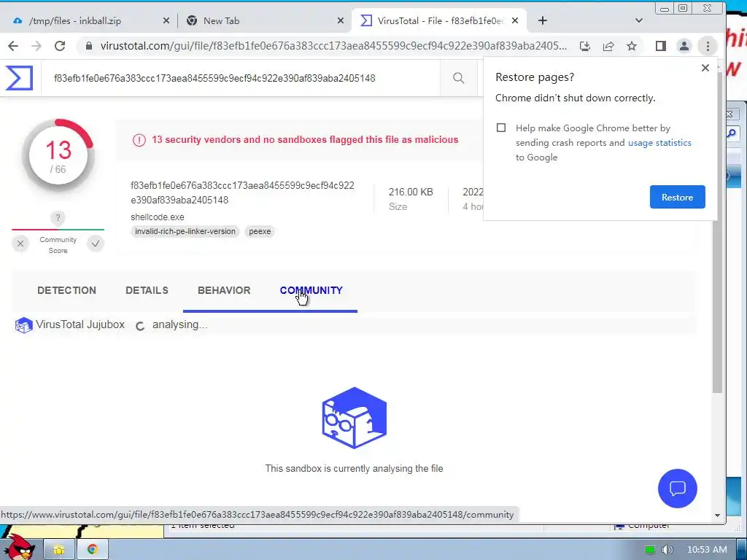Screen dimensions: 747x560
Task: Click the 10:53 AM taskbar clock
Action: (707, 550)
